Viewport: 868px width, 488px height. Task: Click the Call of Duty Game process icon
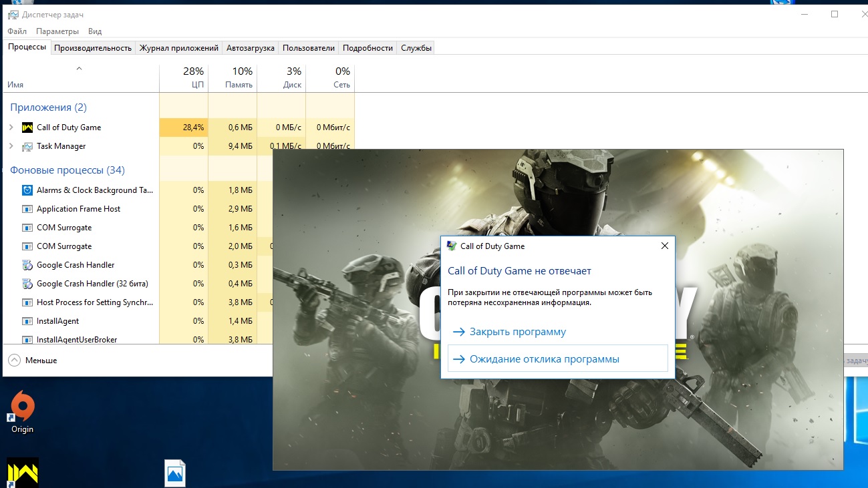pyautogui.click(x=27, y=128)
